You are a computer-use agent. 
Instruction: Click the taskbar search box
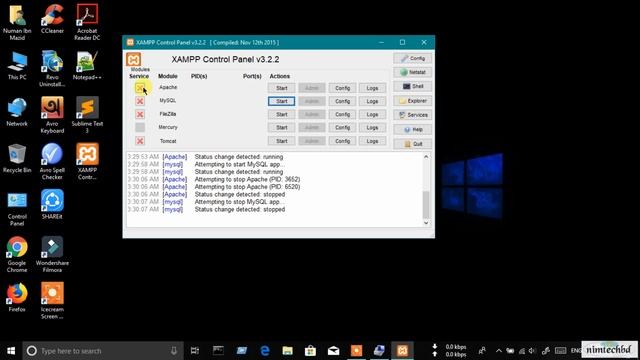pos(103,351)
